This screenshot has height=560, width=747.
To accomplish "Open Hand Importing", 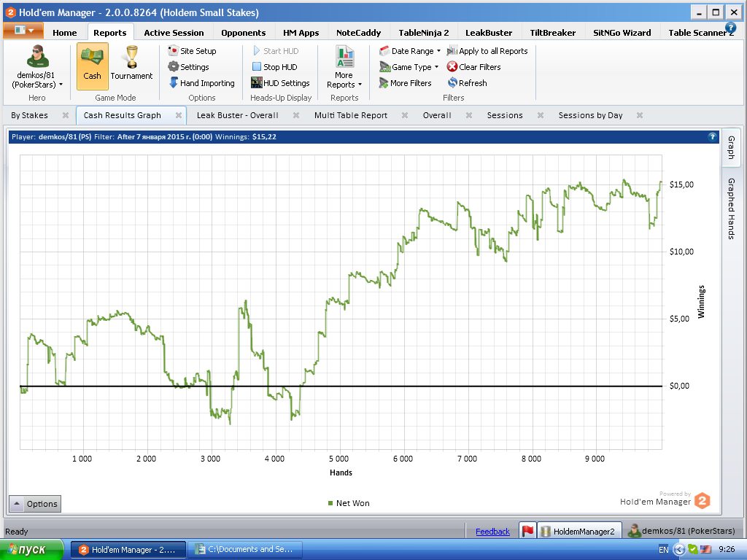I will tap(202, 83).
